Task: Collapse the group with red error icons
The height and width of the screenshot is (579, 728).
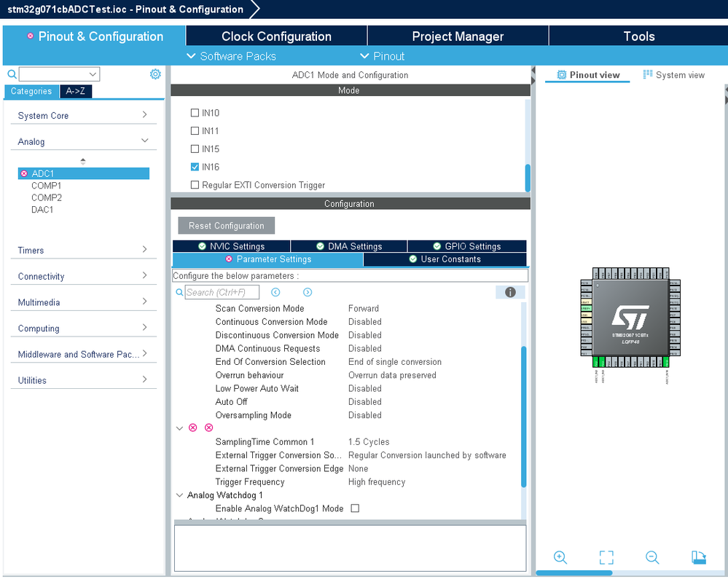Action: coord(180,428)
